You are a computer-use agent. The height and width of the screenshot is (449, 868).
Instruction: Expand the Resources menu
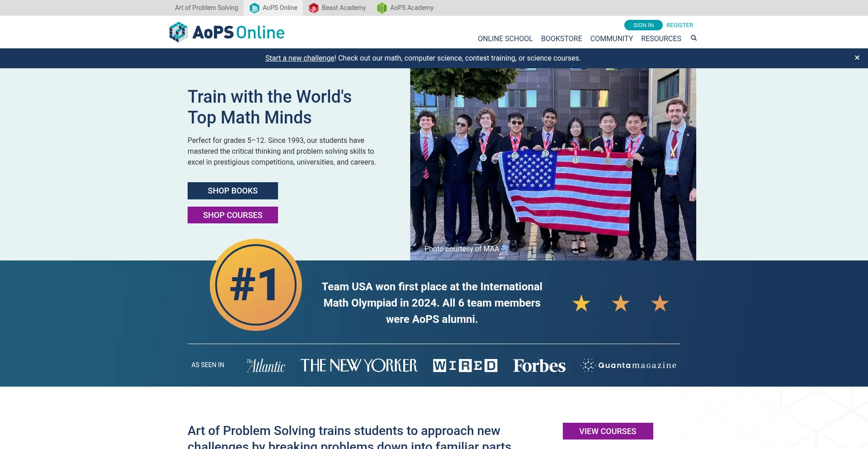tap(661, 38)
